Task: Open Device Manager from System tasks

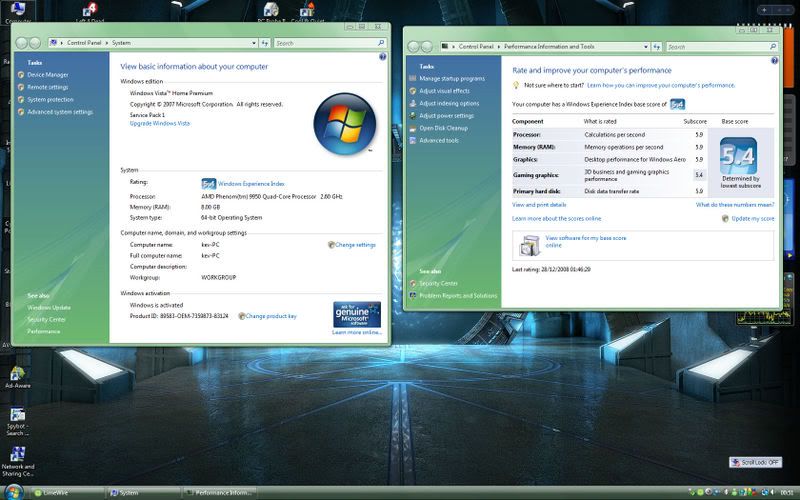Action: tap(47, 75)
